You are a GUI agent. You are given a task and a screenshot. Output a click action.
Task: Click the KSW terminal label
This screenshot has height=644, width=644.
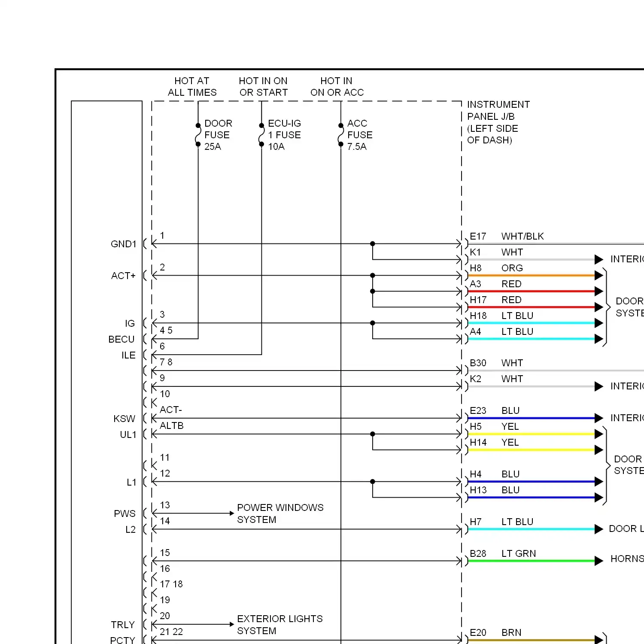click(x=124, y=419)
